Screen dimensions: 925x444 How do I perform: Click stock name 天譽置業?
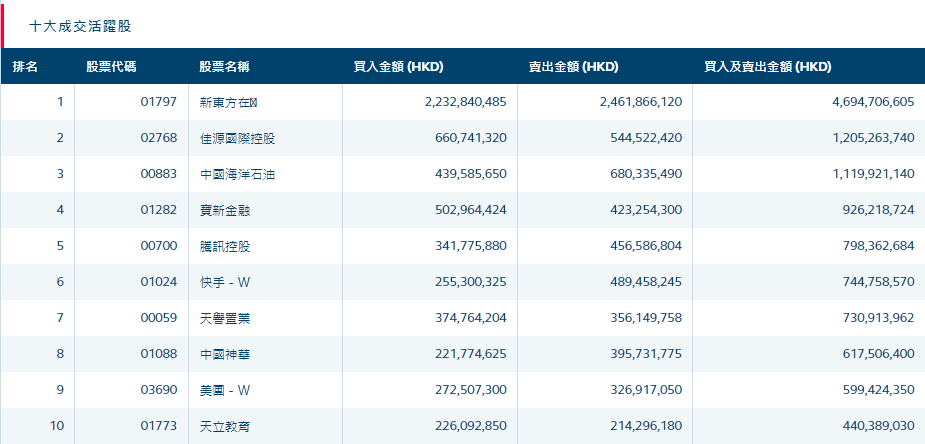[225, 318]
